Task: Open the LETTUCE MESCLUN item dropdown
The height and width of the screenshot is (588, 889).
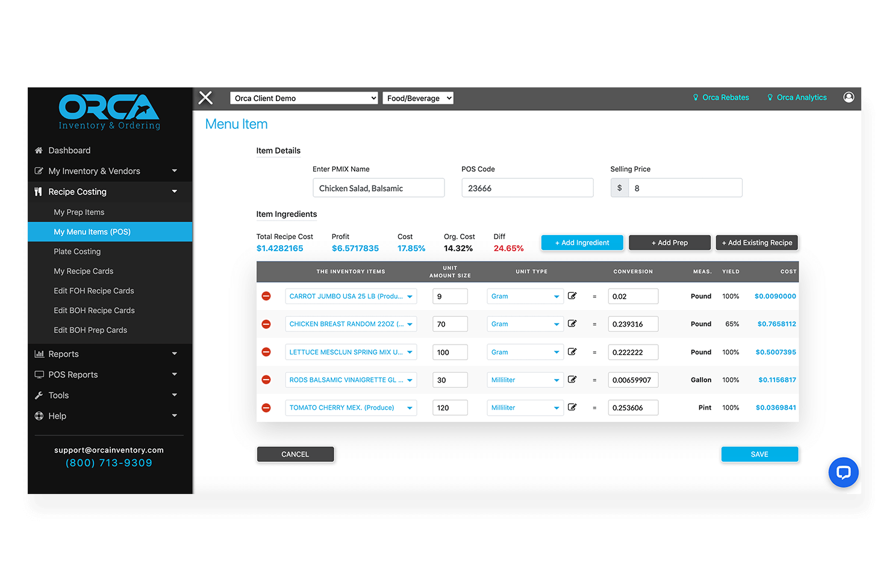Action: [351, 352]
